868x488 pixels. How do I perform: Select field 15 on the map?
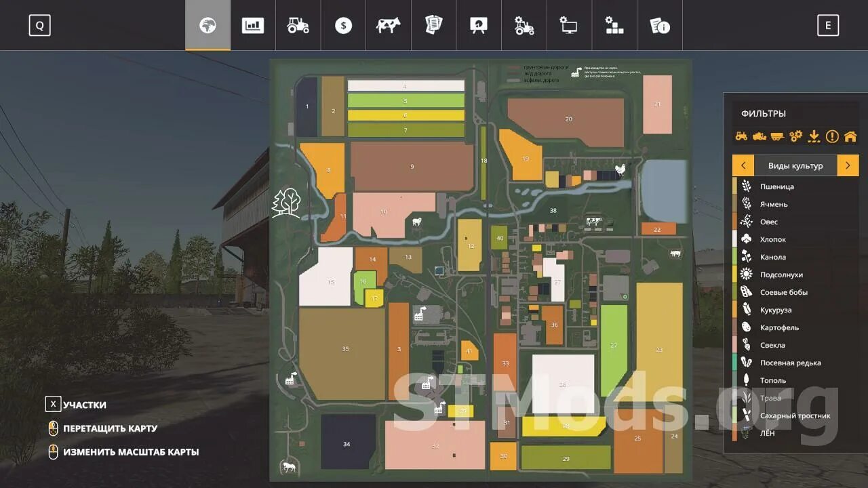[x=327, y=277]
